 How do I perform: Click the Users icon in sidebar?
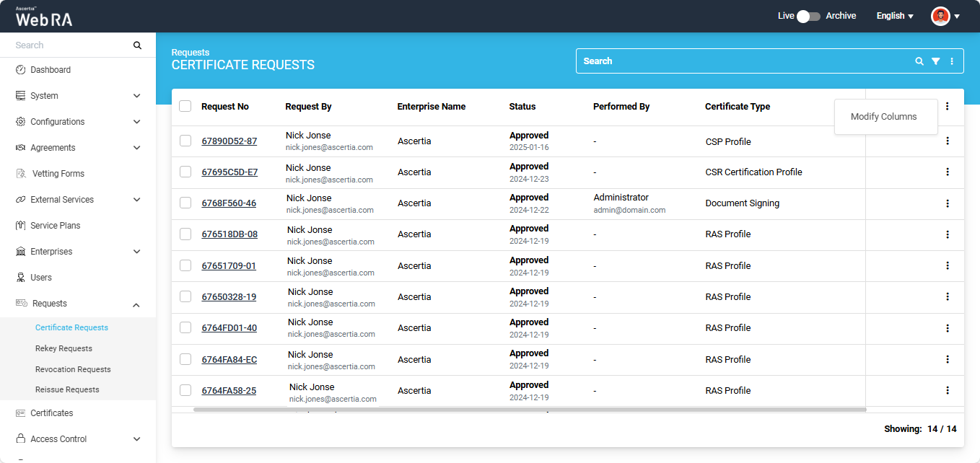[x=20, y=278]
